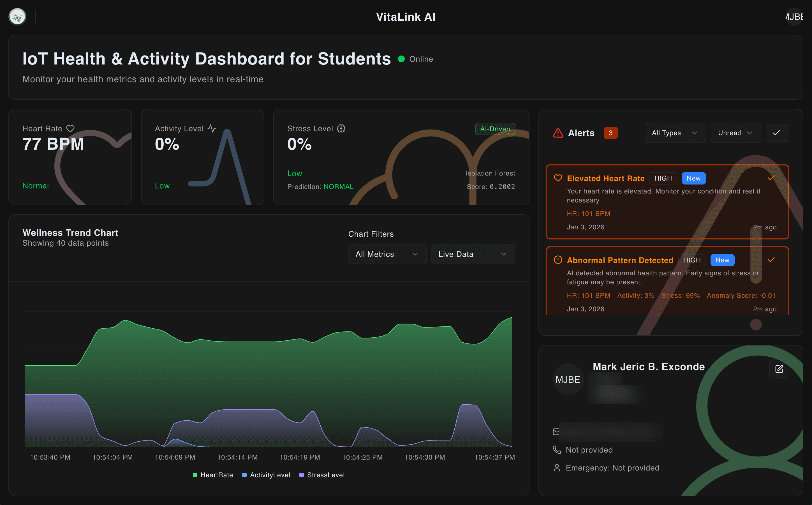
Task: Click the Alerts warning triangle icon
Action: coord(558,133)
